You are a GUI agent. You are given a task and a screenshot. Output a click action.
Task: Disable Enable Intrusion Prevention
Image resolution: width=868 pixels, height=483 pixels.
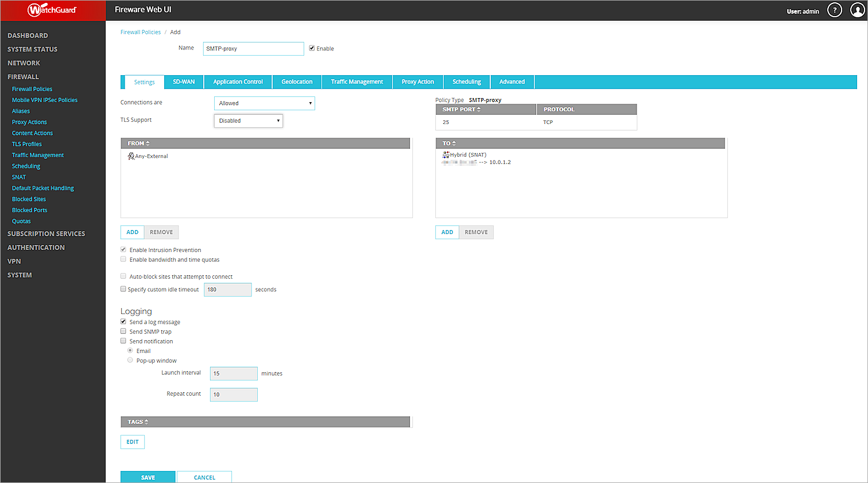[123, 250]
